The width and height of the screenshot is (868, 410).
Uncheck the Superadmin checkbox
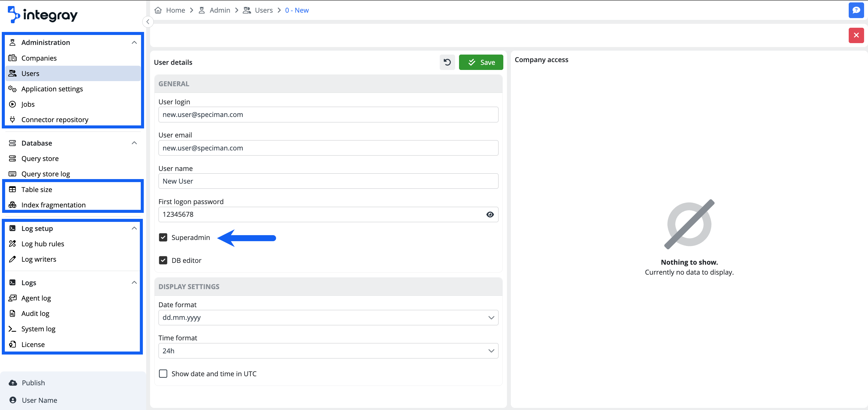tap(163, 237)
